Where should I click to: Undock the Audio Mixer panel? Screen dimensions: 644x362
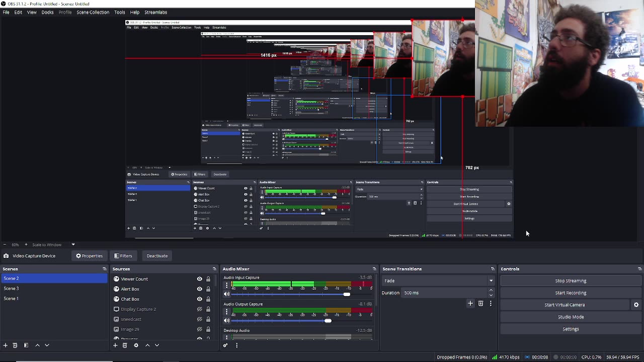(x=375, y=269)
